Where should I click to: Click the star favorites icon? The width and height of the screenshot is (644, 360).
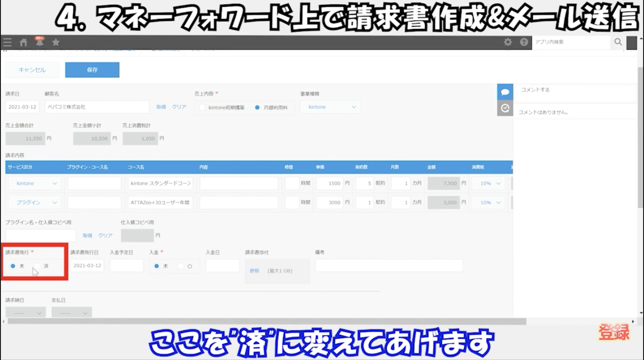(55, 42)
